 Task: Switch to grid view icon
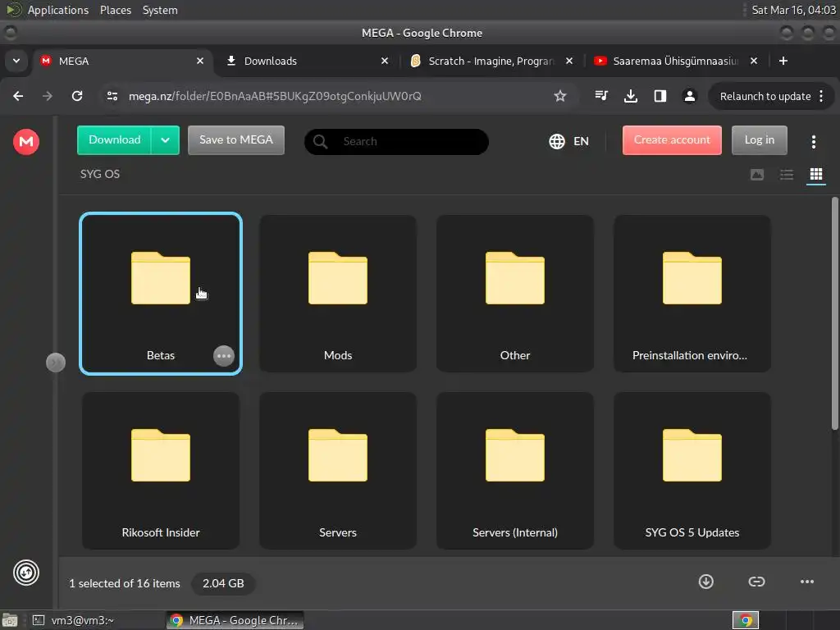tap(816, 175)
